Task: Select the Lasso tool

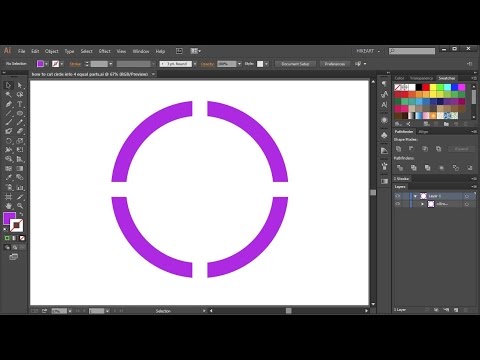Action: click(20, 95)
